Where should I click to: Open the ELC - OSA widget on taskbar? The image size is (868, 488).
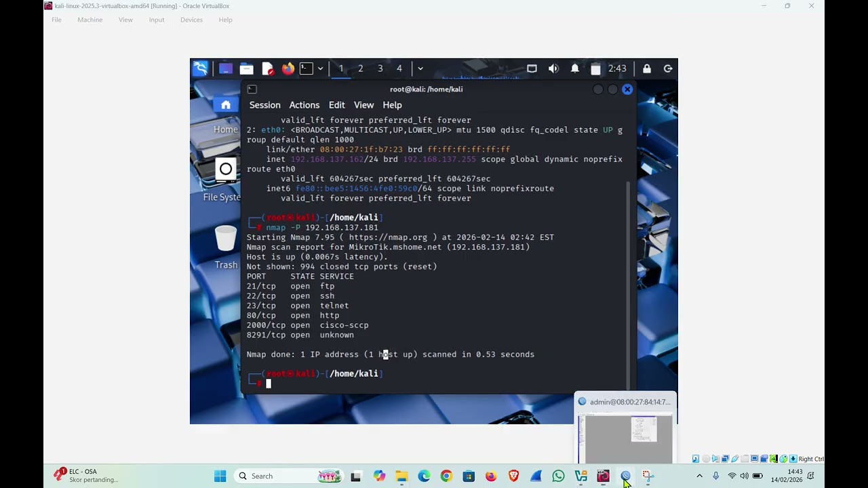(x=85, y=476)
